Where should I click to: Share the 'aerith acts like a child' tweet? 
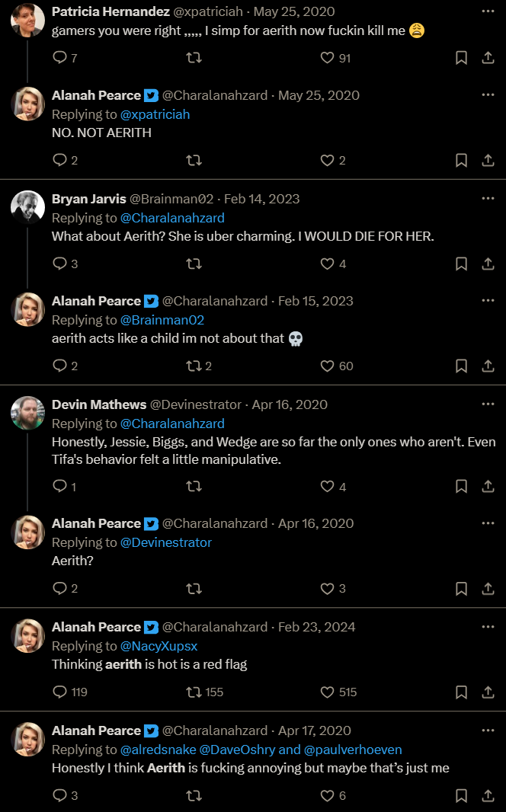(x=488, y=366)
